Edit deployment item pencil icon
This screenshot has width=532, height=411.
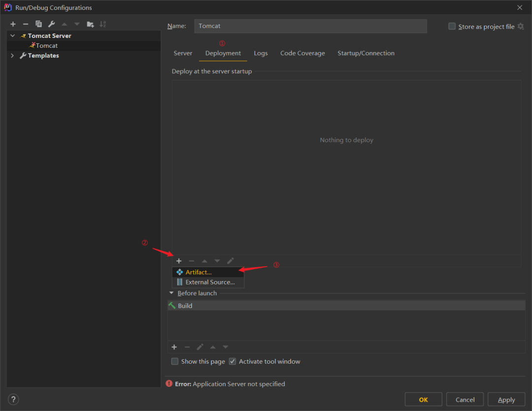pos(231,261)
